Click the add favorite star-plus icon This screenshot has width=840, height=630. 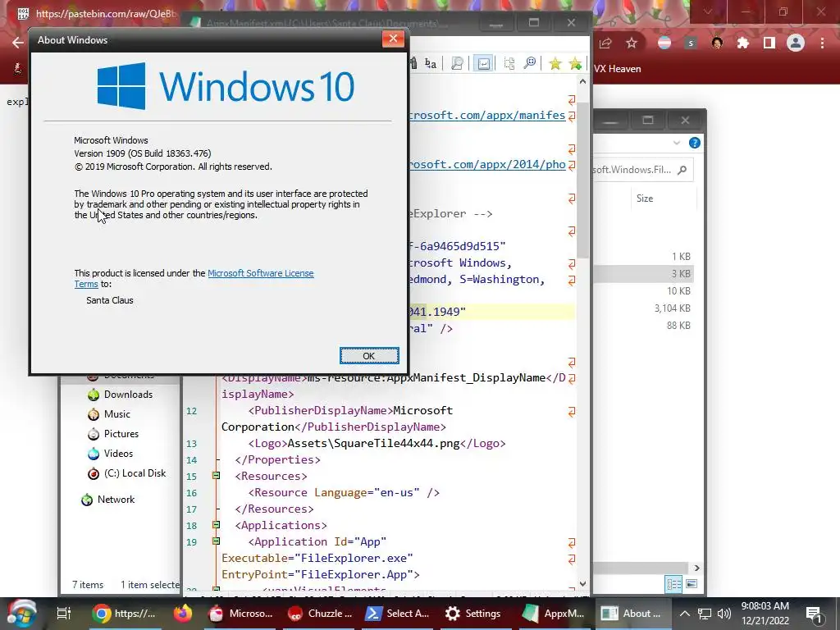pos(576,64)
